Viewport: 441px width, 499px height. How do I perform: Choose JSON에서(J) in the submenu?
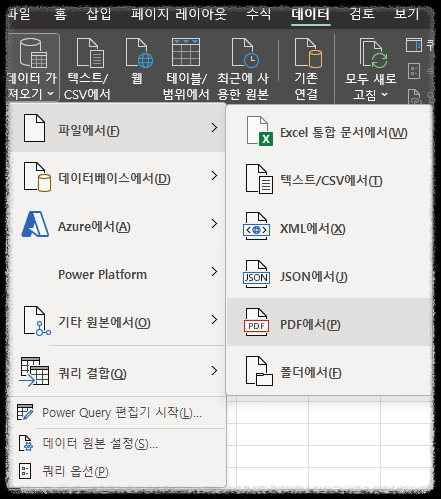[329, 275]
